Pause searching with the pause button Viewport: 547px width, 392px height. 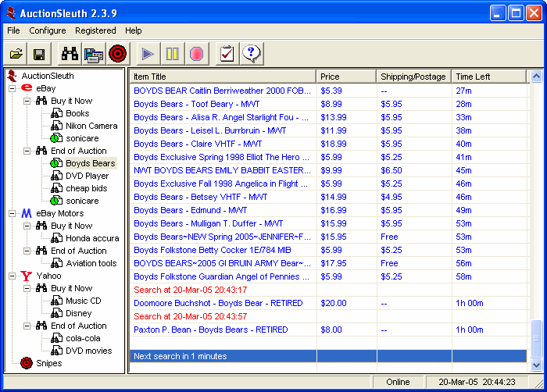[x=173, y=54]
